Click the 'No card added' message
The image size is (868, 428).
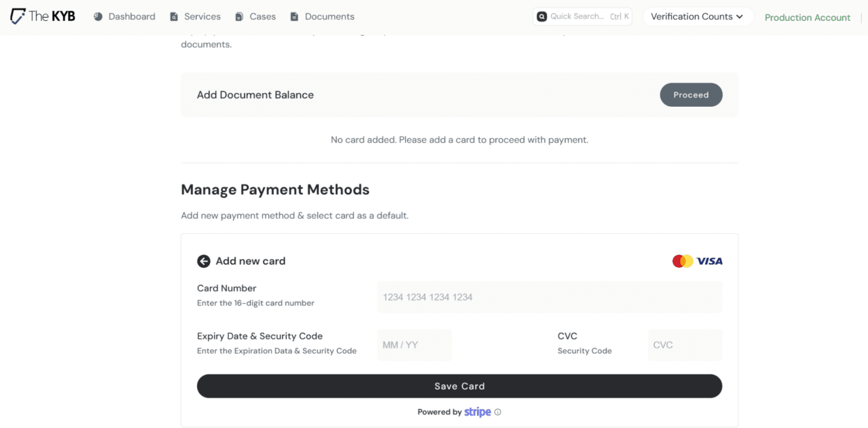pyautogui.click(x=459, y=139)
